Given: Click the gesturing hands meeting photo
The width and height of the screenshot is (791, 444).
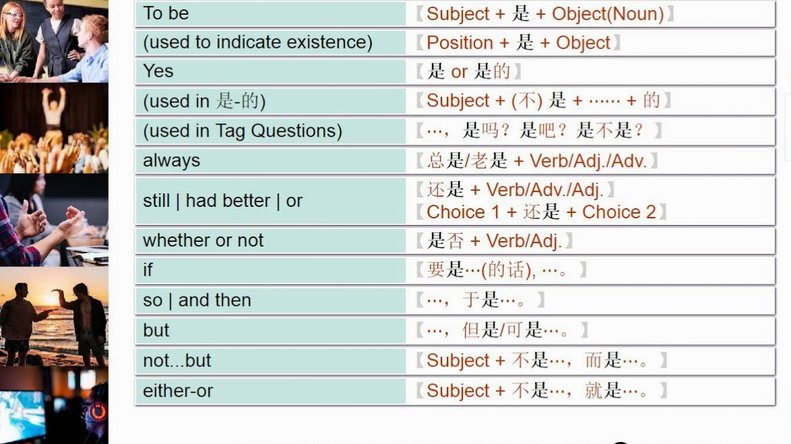Looking at the screenshot, I should point(54,220).
